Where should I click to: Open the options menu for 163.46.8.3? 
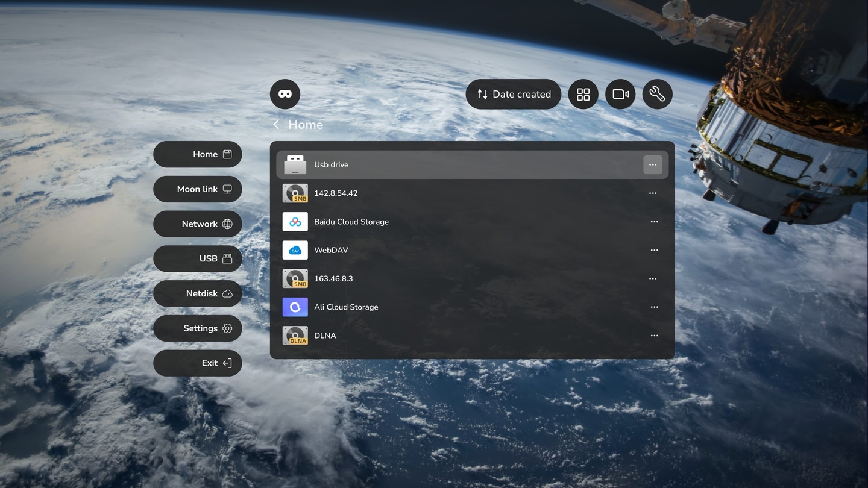[653, 278]
